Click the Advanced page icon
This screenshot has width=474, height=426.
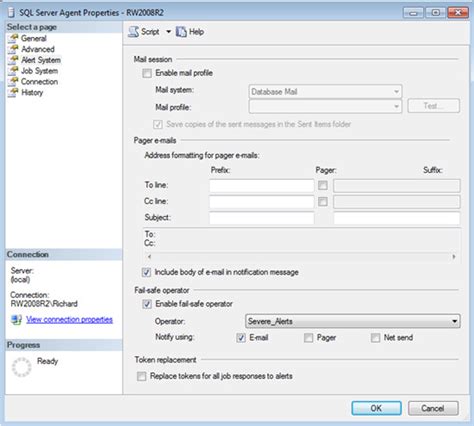coord(13,49)
